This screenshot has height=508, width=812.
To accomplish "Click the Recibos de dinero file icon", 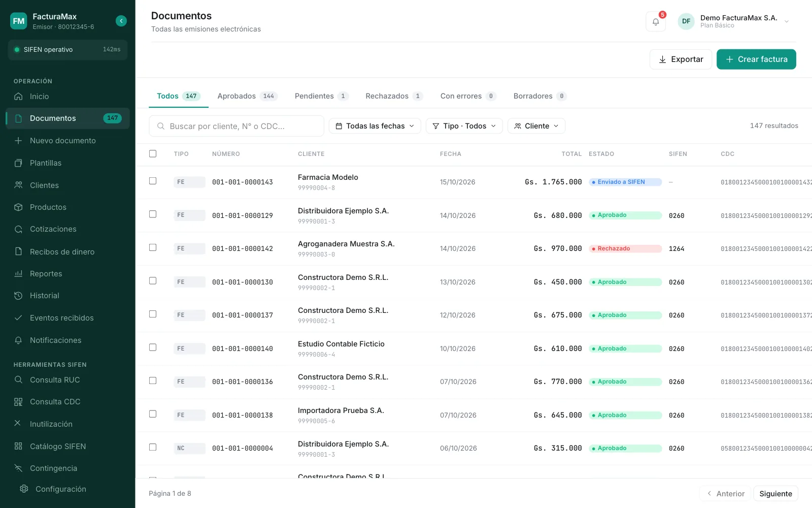I will (x=18, y=251).
